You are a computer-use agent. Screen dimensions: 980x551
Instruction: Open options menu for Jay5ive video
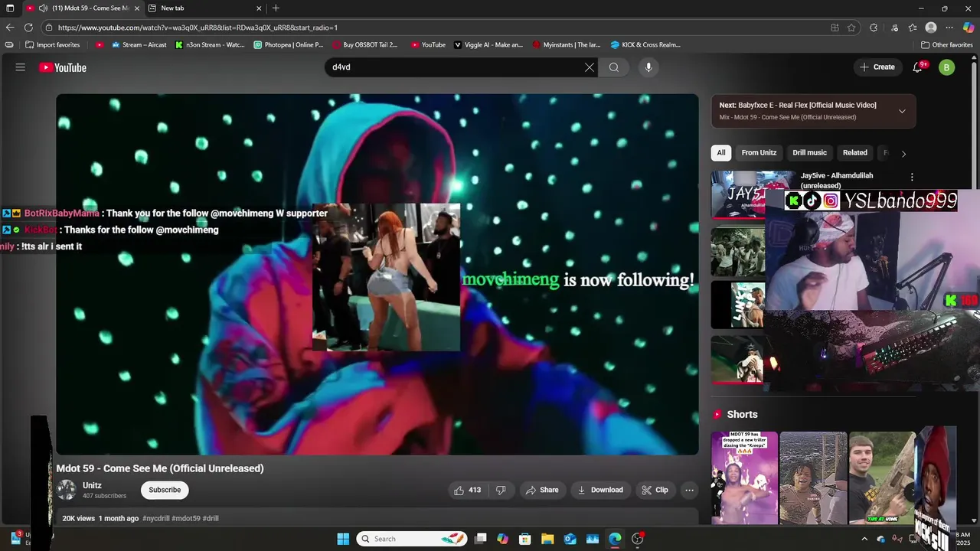[x=912, y=177]
